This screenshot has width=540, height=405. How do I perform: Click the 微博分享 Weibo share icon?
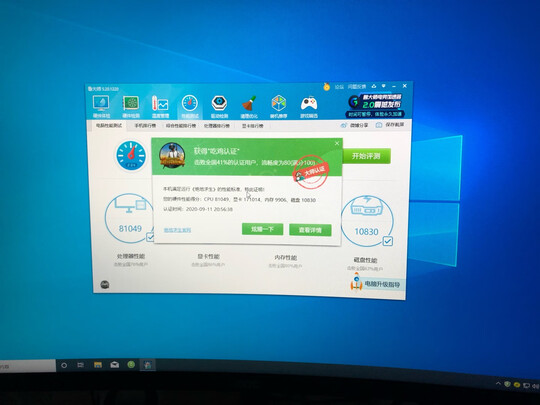pos(343,125)
